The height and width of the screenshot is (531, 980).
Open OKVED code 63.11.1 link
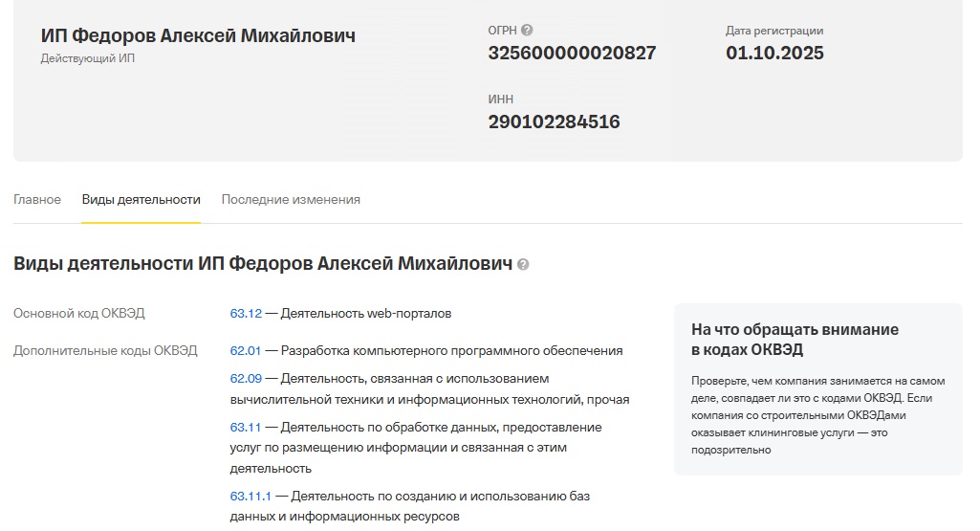click(250, 496)
